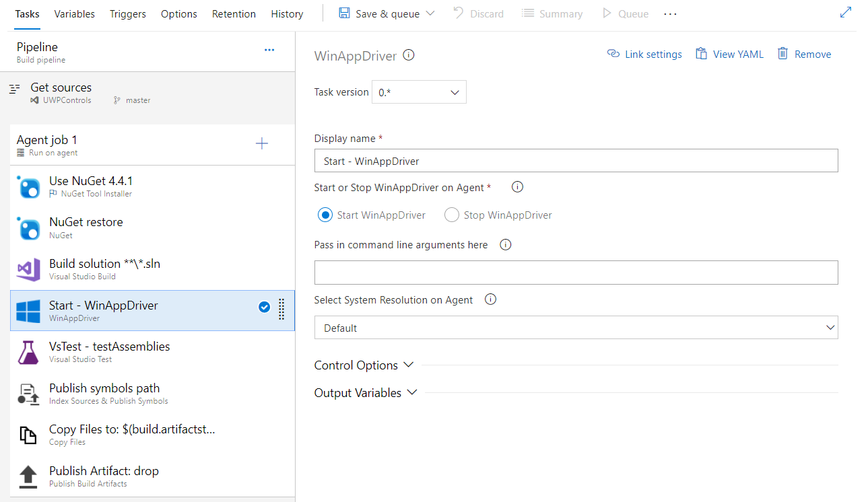
Task: Select the Copy Files to task
Action: click(x=153, y=435)
